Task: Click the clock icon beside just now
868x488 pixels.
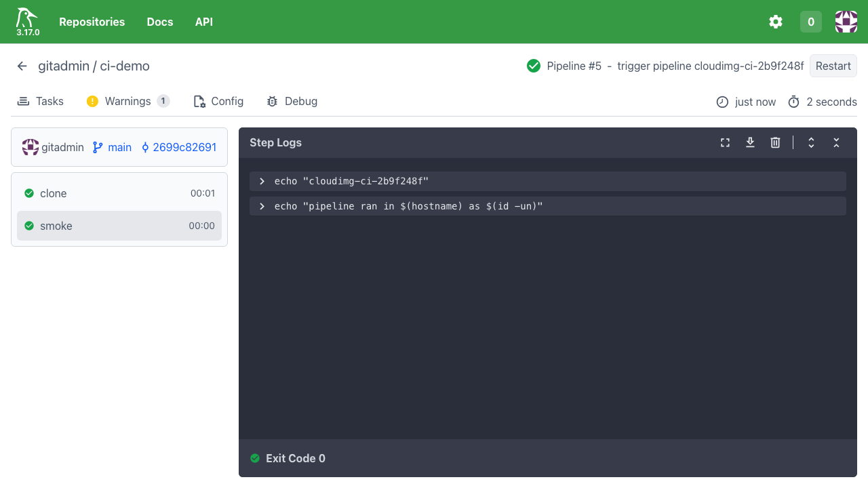Action: (722, 102)
